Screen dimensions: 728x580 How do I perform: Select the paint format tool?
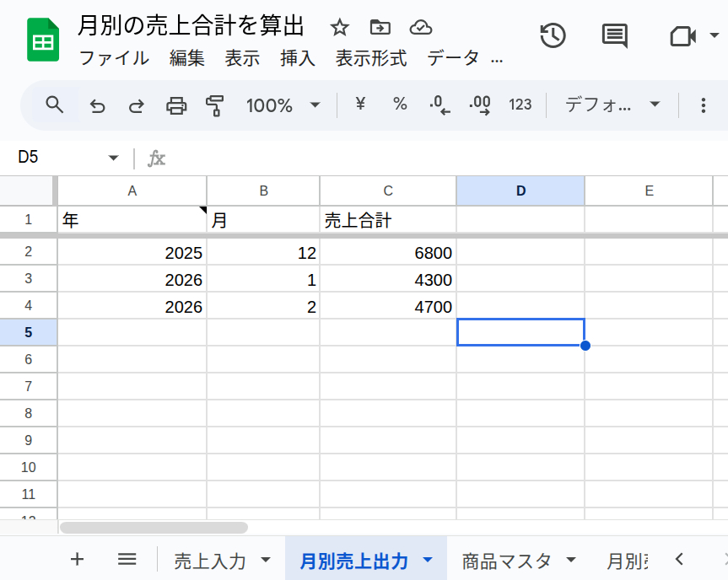pyautogui.click(x=213, y=105)
